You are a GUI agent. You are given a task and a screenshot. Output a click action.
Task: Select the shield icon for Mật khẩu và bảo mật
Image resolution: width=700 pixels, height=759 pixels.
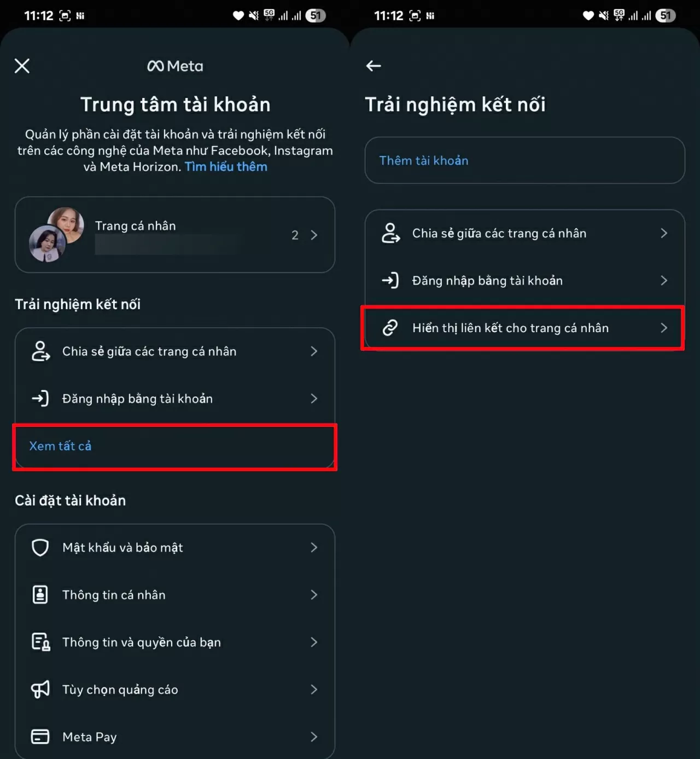point(40,547)
